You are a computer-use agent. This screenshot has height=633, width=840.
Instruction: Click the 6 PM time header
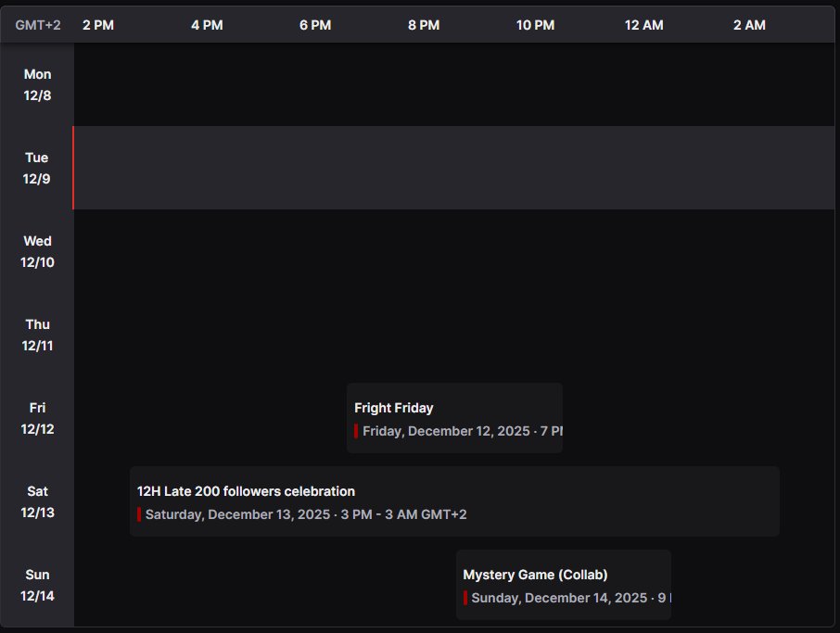(315, 25)
